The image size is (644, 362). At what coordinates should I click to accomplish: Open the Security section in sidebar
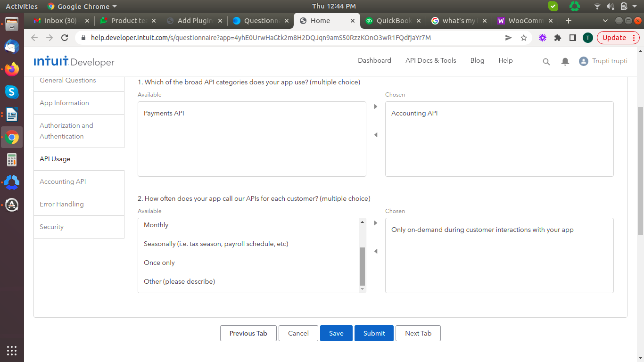coord(52,227)
